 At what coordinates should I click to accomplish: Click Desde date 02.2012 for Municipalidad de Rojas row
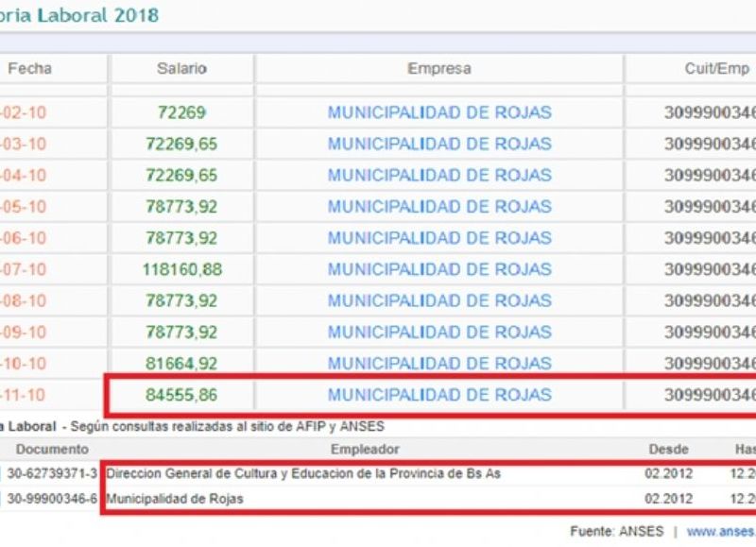pos(669,498)
